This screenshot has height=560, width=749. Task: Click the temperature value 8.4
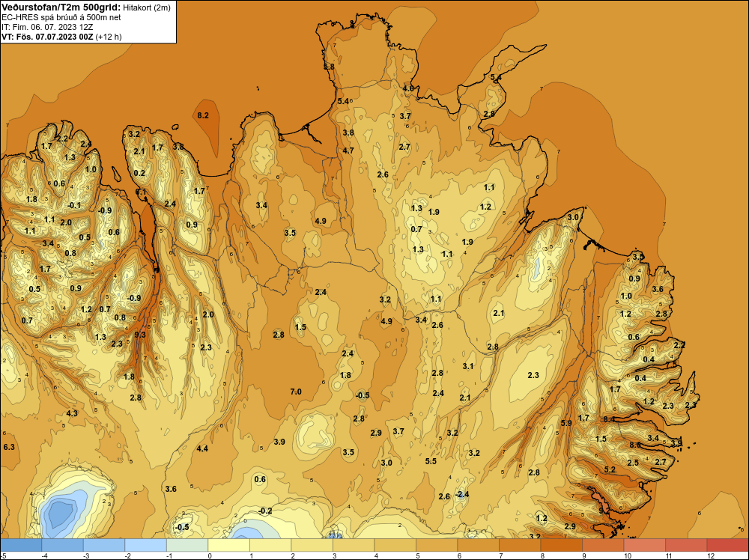coord(609,419)
